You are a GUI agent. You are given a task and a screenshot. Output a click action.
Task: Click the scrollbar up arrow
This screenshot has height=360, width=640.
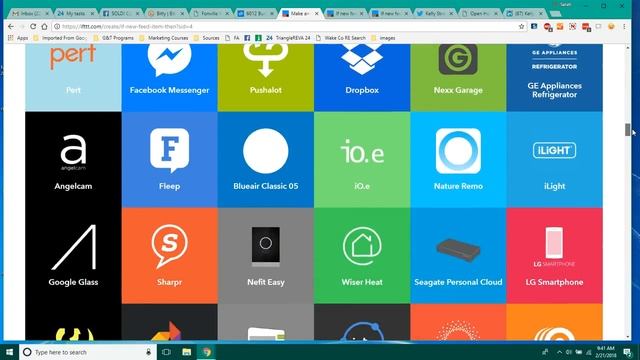[x=628, y=48]
